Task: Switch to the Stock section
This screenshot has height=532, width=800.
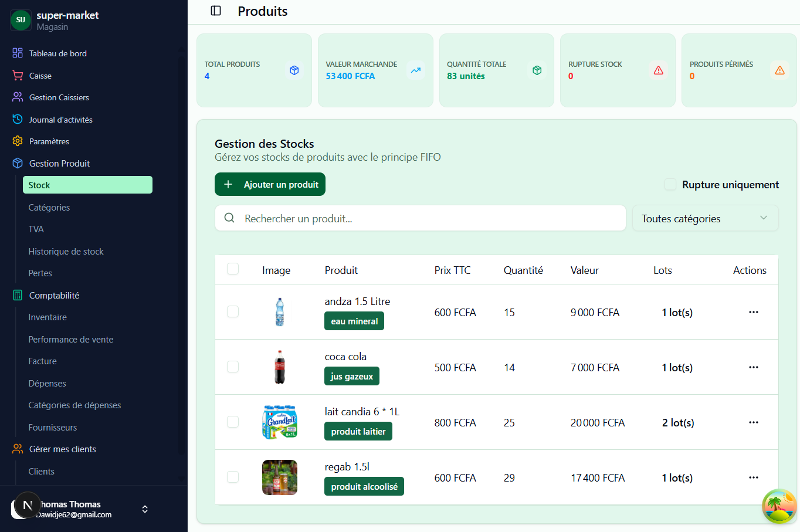Action: (x=87, y=184)
